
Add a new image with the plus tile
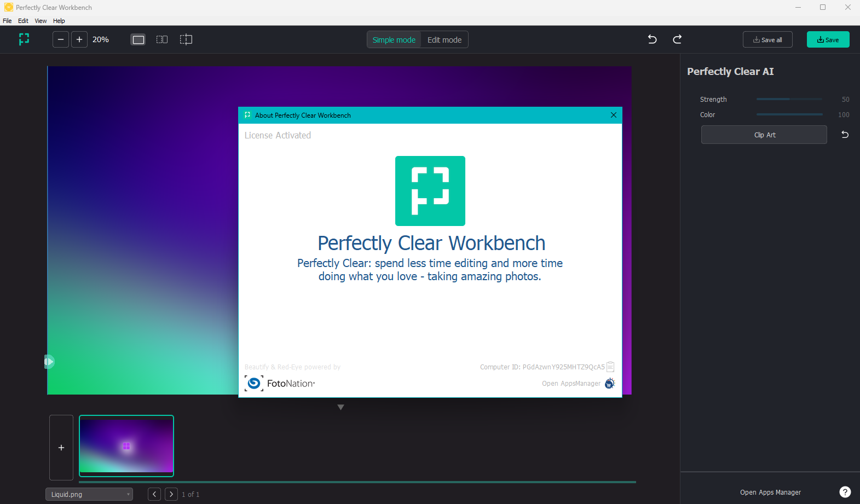(61, 448)
